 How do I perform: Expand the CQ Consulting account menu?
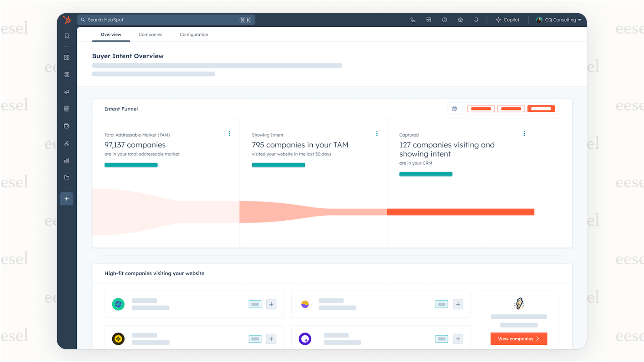point(558,20)
